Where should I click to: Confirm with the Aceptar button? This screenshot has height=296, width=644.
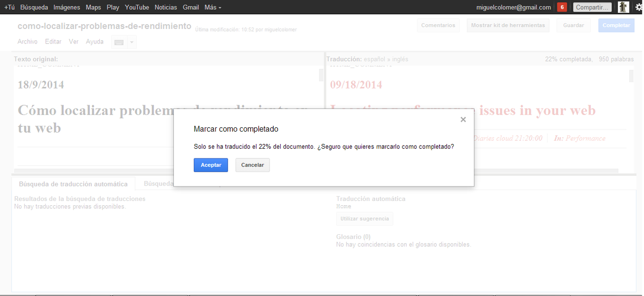[x=210, y=165]
